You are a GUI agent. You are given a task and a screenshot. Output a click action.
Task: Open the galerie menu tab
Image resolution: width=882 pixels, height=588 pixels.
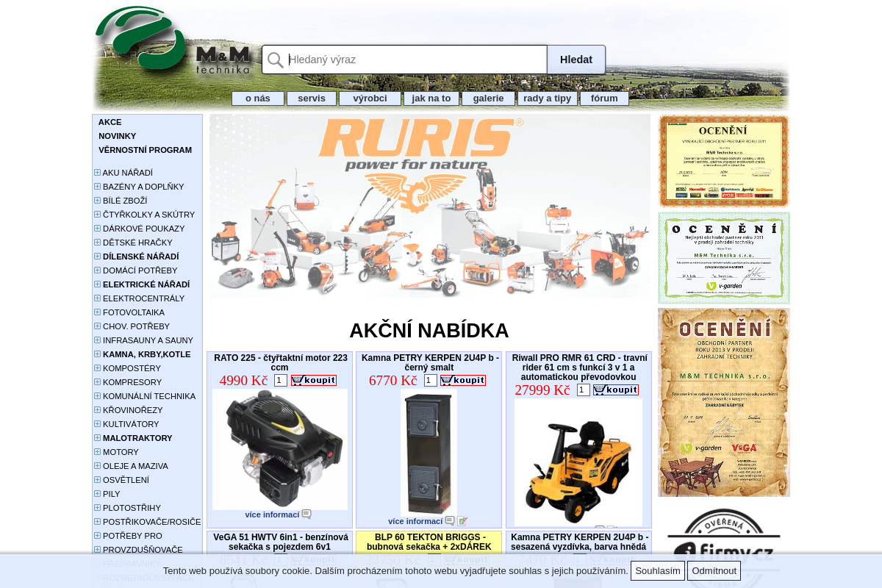[488, 98]
